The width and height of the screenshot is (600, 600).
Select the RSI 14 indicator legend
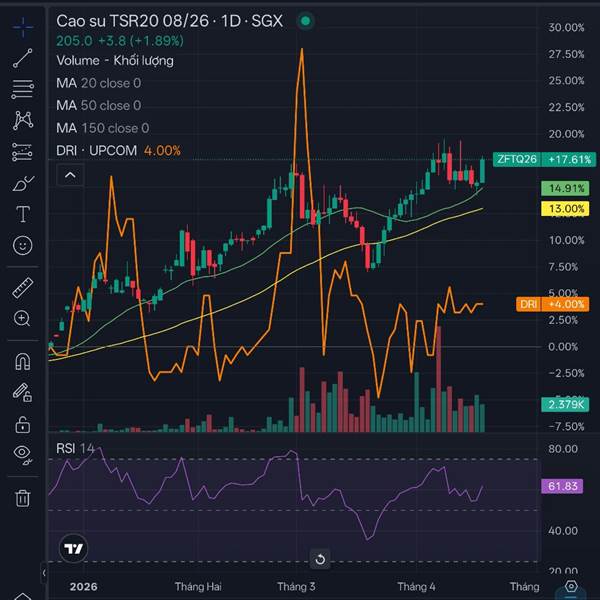75,448
